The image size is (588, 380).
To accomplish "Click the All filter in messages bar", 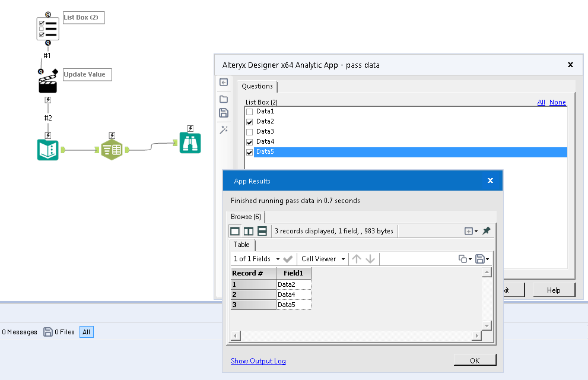I will 86,332.
